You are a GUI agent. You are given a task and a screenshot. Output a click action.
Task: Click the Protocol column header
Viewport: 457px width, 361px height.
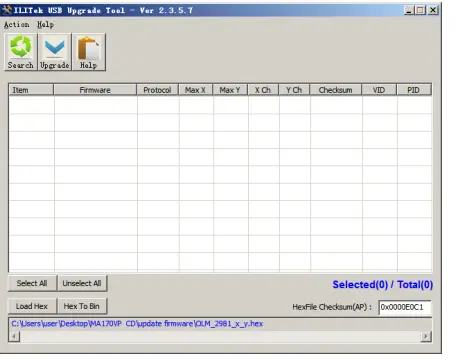pos(157,90)
